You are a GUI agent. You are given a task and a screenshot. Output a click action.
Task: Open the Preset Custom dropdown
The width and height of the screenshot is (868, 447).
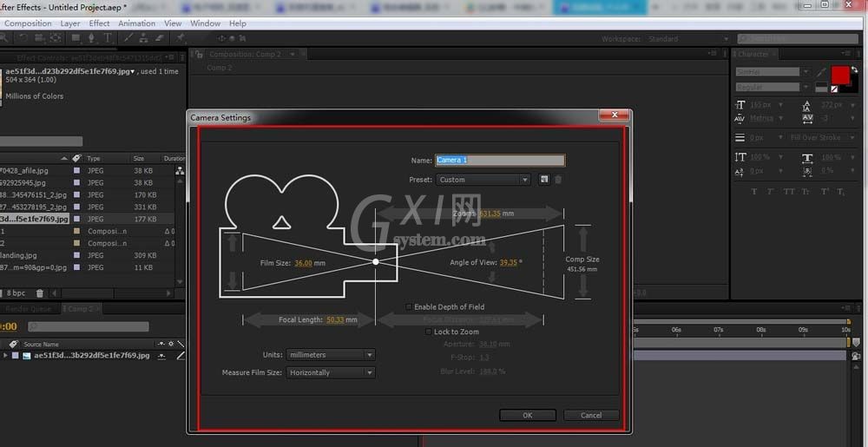click(x=483, y=180)
